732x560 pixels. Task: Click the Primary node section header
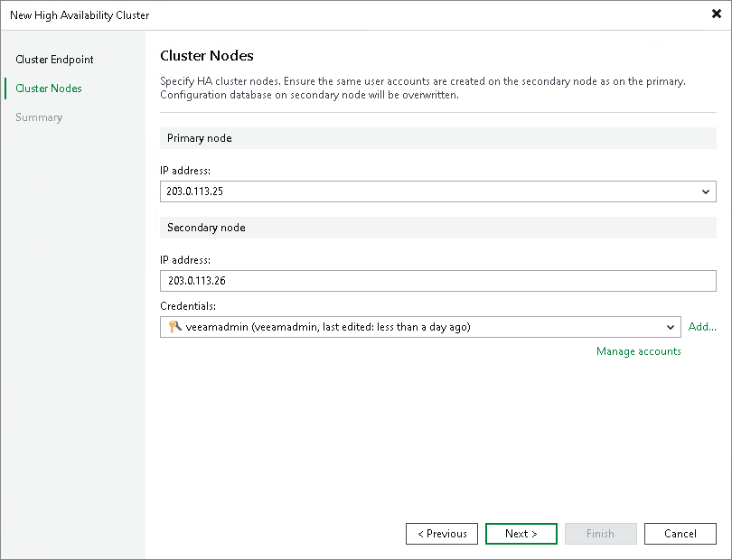click(199, 137)
